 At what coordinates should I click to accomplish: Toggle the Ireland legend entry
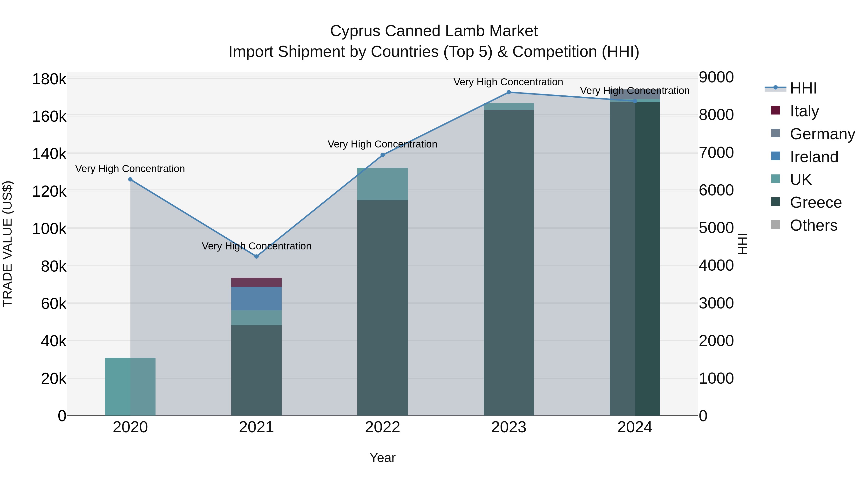coord(805,157)
